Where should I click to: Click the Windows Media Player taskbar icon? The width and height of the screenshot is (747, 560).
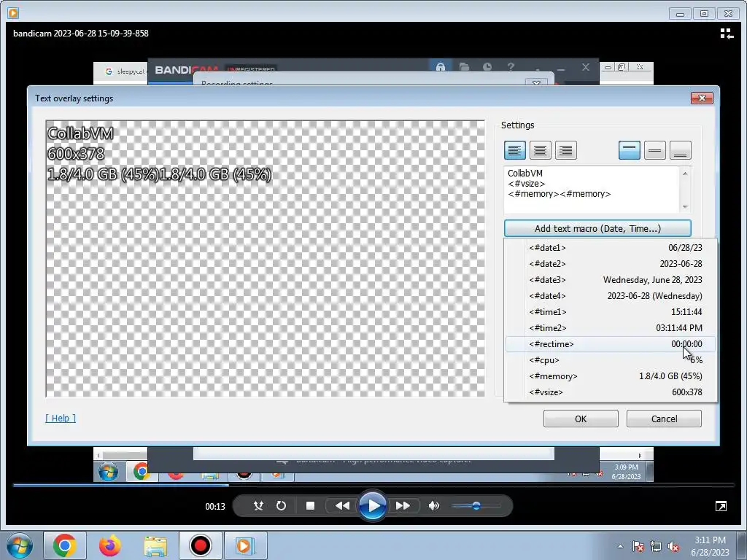coord(245,545)
